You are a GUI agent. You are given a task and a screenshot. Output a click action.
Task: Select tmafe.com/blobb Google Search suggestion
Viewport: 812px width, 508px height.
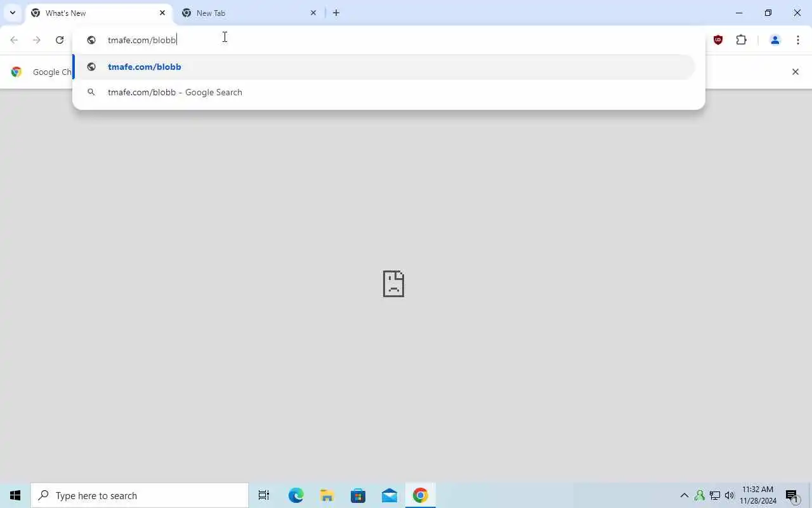tap(384, 92)
